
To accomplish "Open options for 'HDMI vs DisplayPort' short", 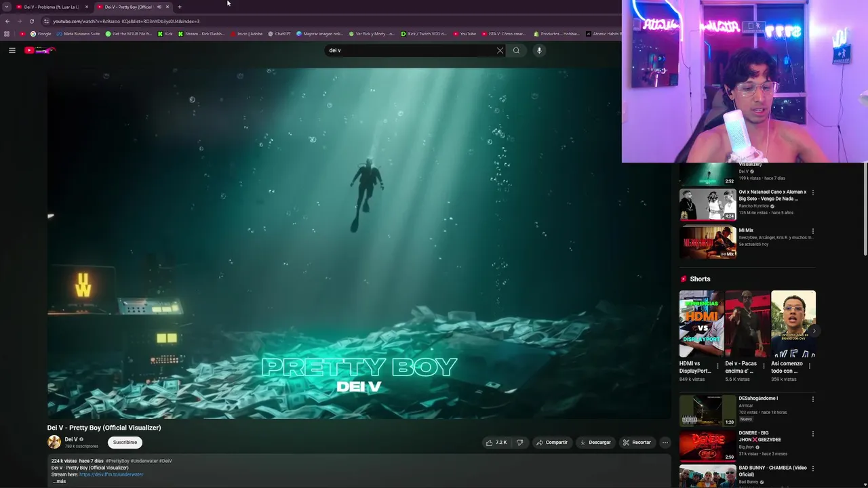I will [x=718, y=366].
